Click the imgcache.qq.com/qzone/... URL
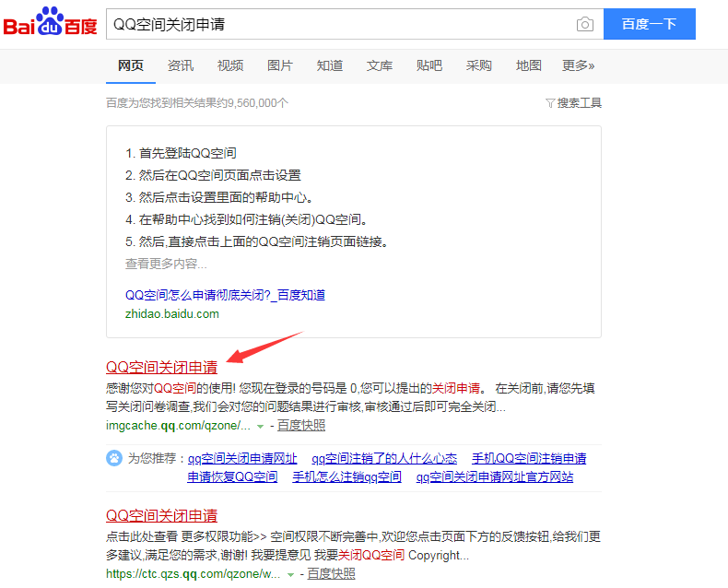The image size is (728, 588). click(x=178, y=426)
